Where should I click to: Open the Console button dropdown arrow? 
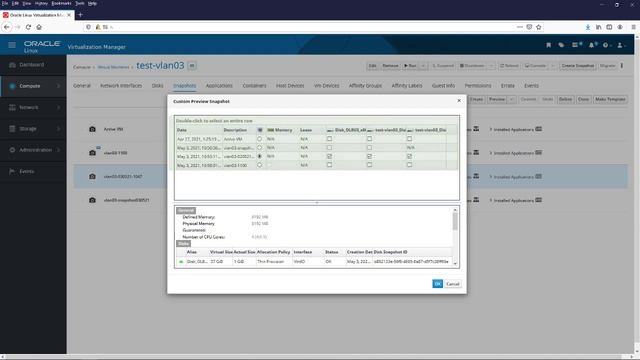553,66
